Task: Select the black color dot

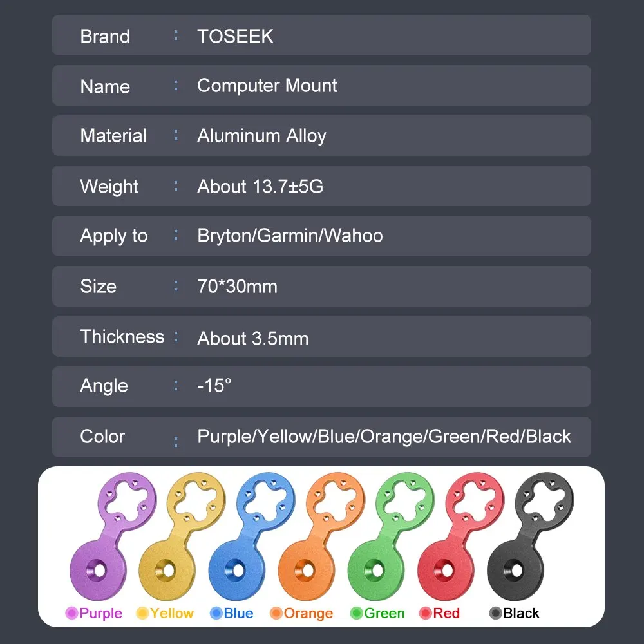Action: (496, 613)
